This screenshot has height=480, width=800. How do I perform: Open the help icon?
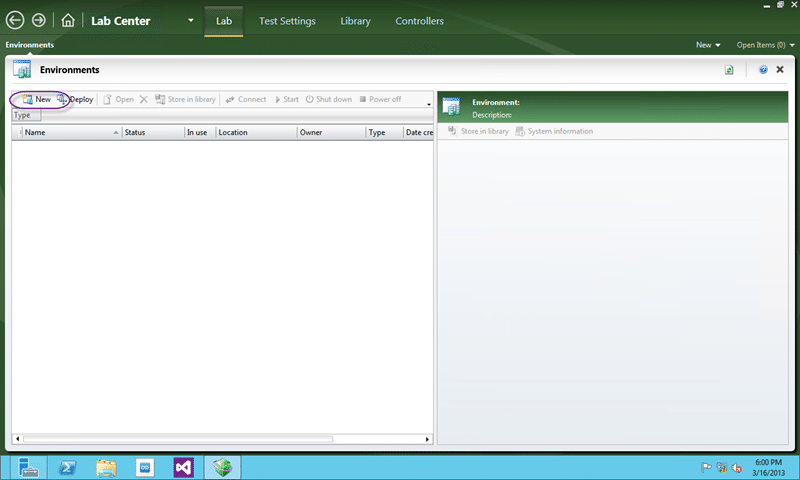click(763, 69)
